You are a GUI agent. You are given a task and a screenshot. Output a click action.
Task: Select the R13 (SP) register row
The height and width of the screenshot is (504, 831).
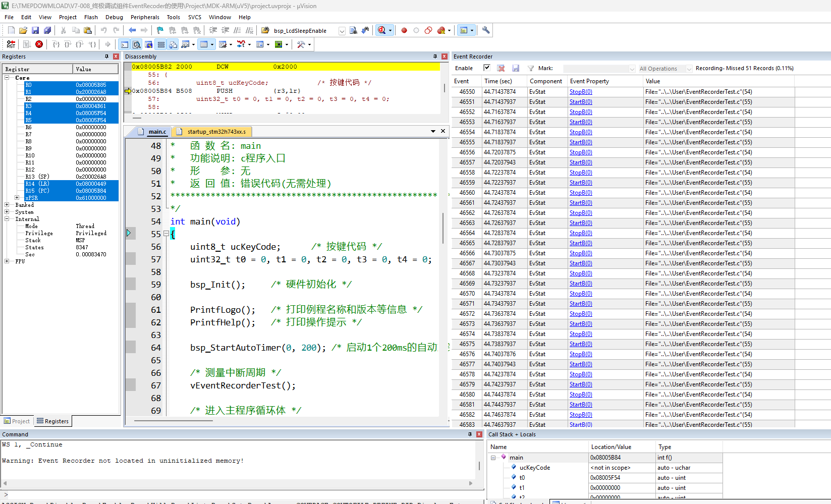coord(71,177)
